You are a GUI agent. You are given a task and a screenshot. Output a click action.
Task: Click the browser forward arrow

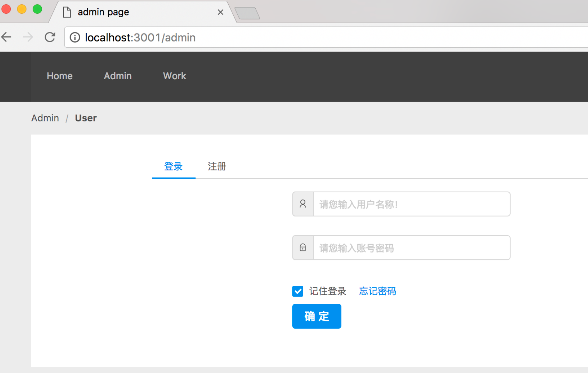28,37
